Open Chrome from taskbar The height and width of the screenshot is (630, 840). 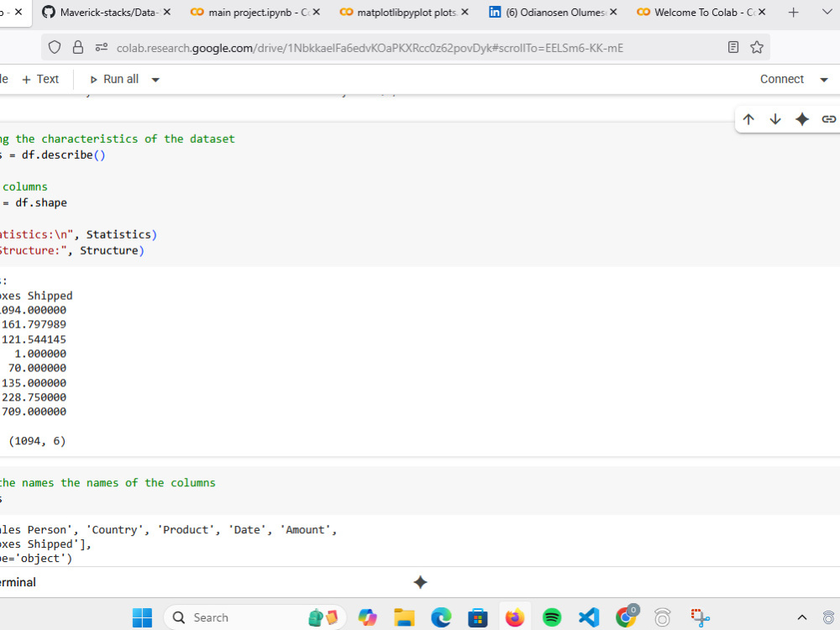point(627,617)
